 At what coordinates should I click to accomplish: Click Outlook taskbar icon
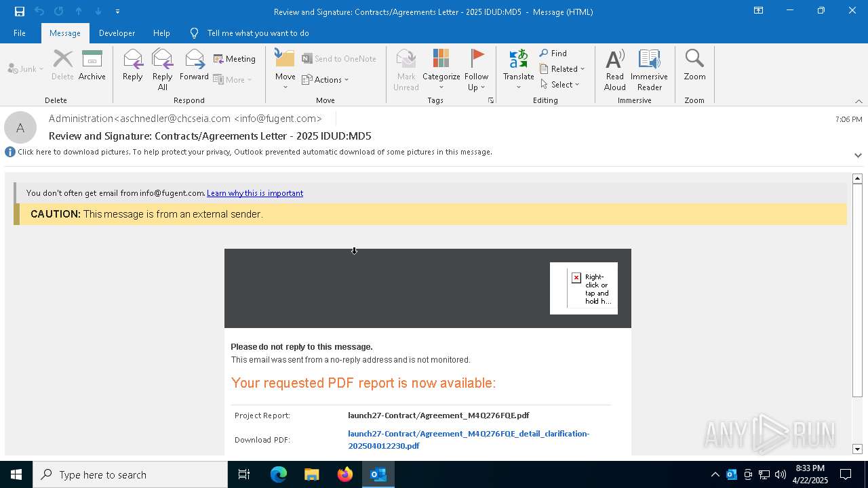pyautogui.click(x=378, y=474)
